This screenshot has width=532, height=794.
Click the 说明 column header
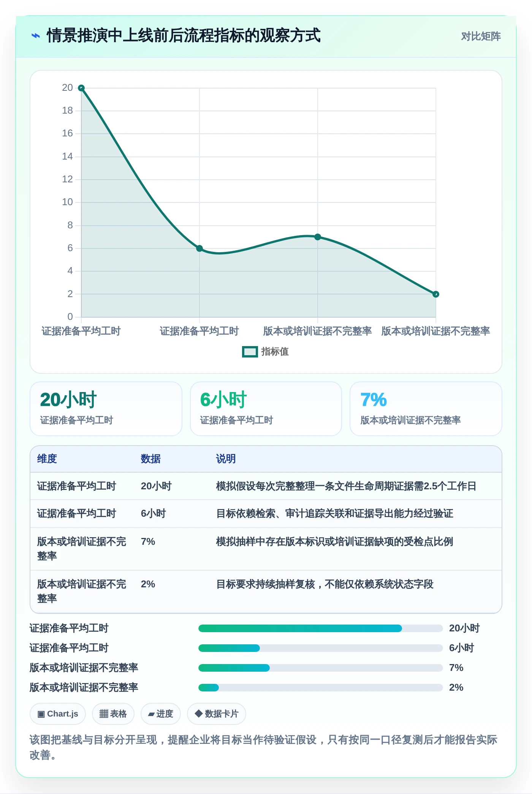[x=226, y=459]
